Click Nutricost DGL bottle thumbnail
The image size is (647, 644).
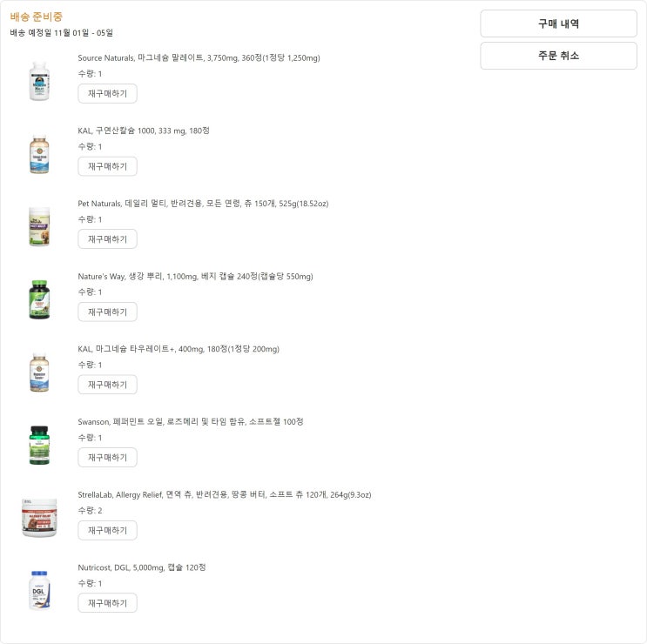click(39, 590)
